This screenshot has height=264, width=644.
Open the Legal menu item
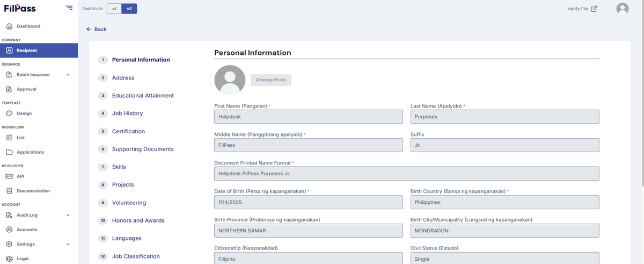click(23, 259)
